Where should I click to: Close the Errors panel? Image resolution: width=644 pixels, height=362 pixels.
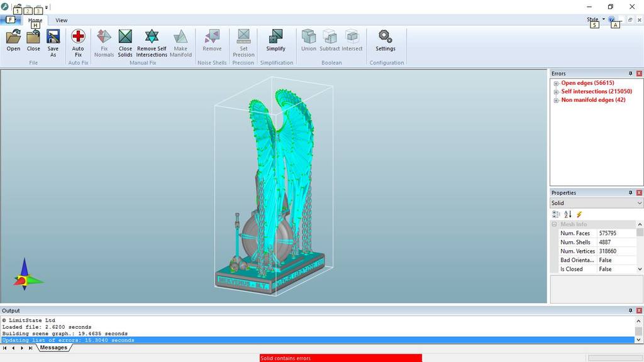coord(639,74)
